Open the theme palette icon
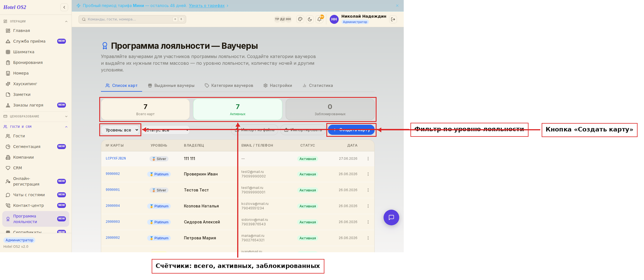 click(x=300, y=19)
